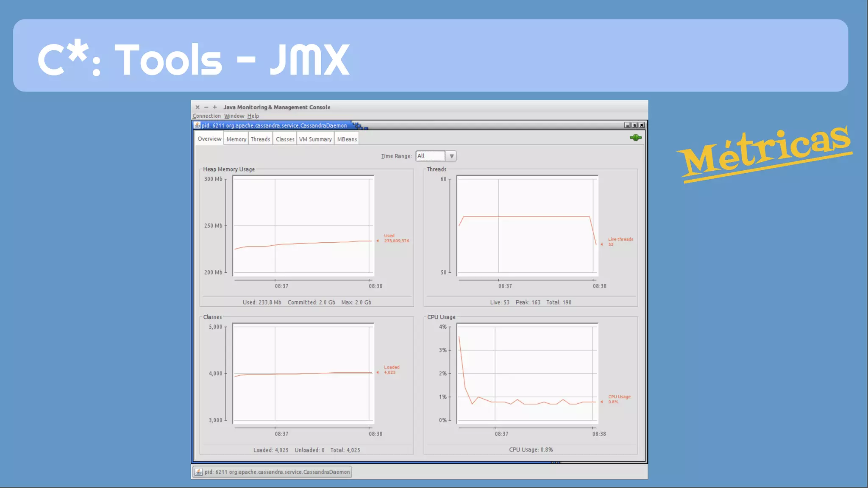Open the VM Summary tab
This screenshot has width=868, height=488.
coord(315,139)
